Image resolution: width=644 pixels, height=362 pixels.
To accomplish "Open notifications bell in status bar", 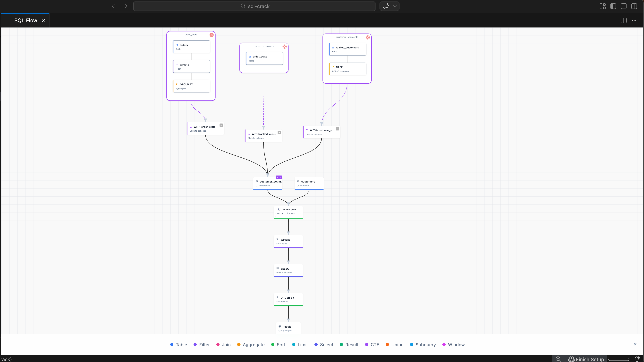I will click(637, 359).
